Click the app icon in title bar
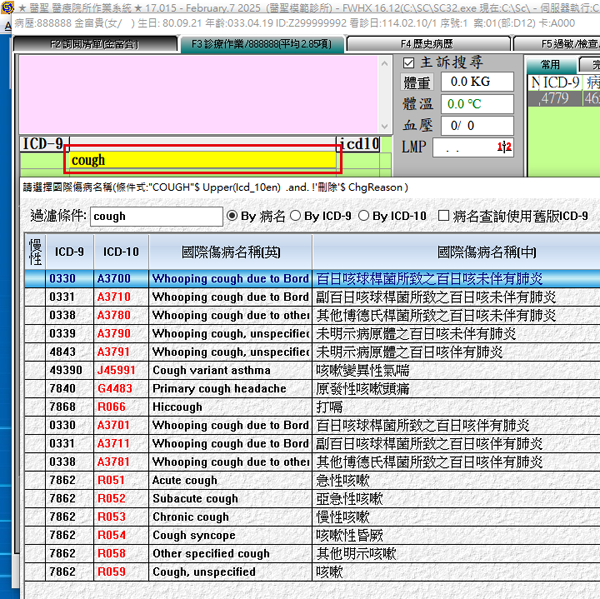The width and height of the screenshot is (600, 599). coord(8,7)
